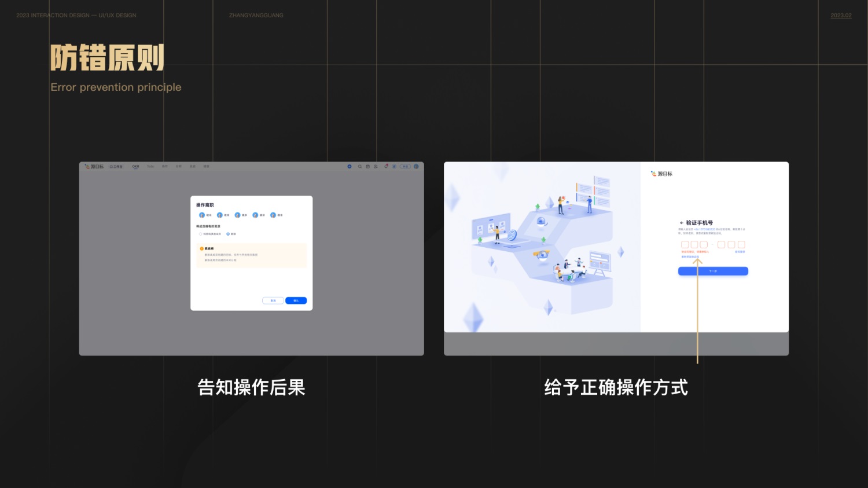Click the 源目标 logo on the login page

click(x=661, y=174)
